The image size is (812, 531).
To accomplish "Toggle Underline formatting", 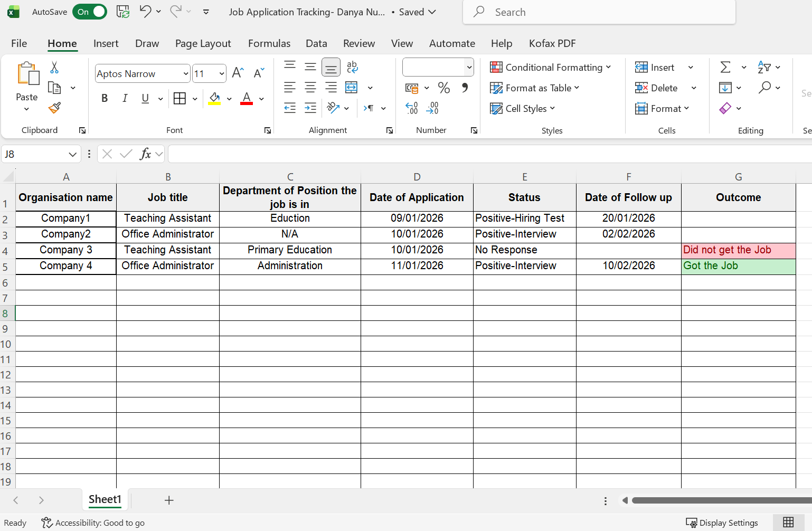I will pos(145,99).
